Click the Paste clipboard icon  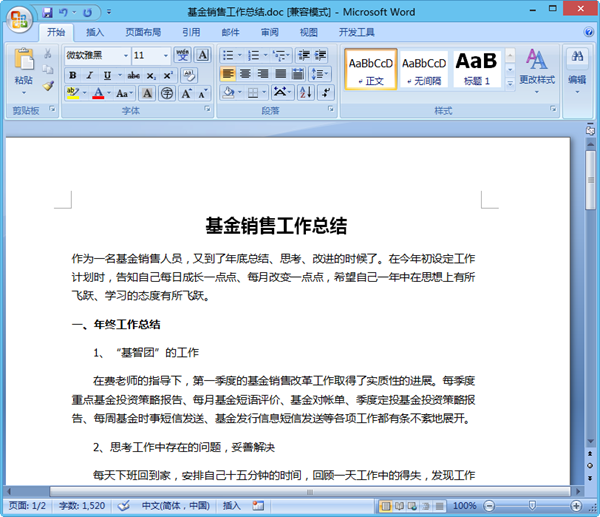[x=24, y=59]
